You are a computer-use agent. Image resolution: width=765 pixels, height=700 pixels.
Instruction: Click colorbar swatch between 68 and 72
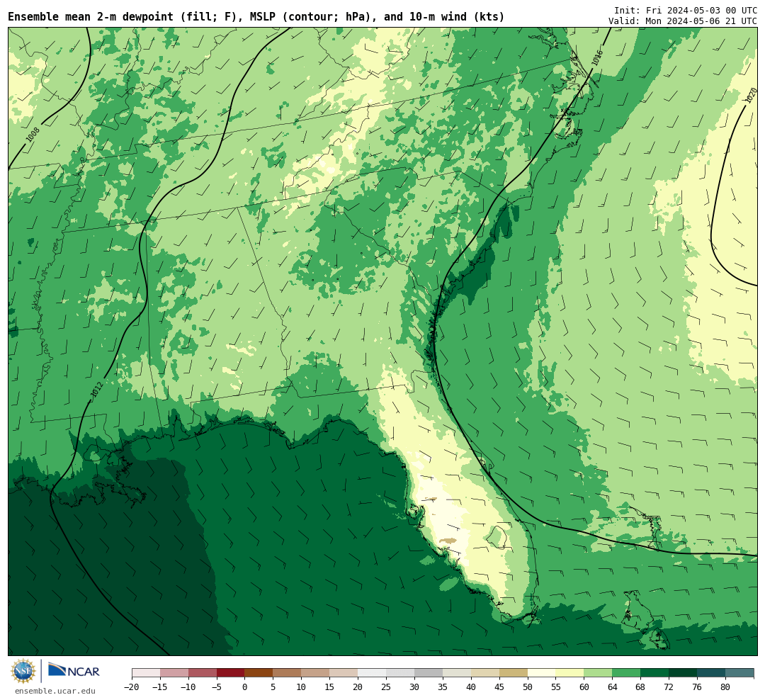(655, 673)
